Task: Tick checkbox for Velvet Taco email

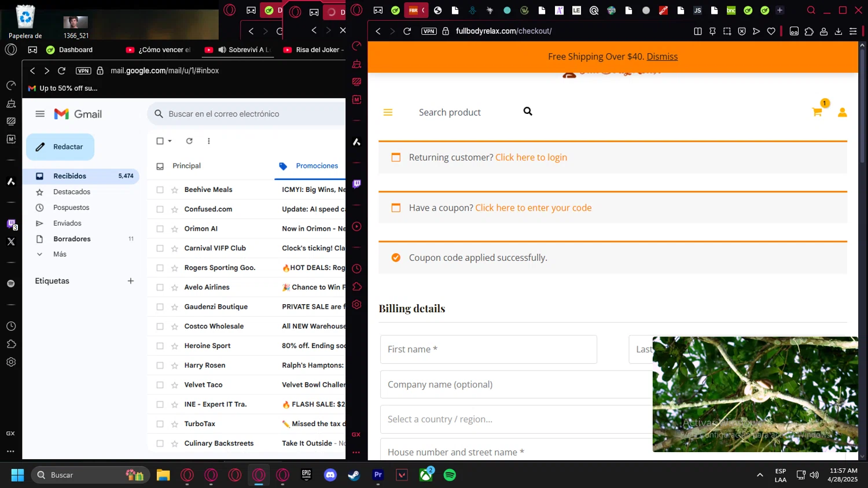Action: coord(160,385)
